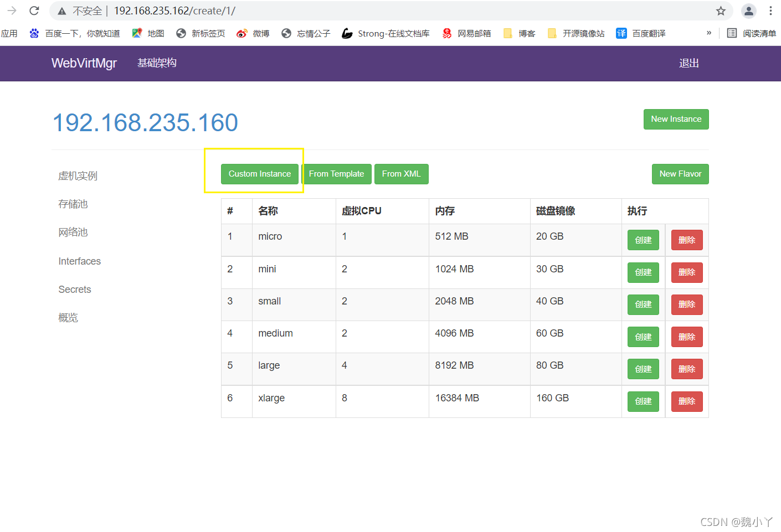Click 删除 for the medium flavor

tap(687, 337)
